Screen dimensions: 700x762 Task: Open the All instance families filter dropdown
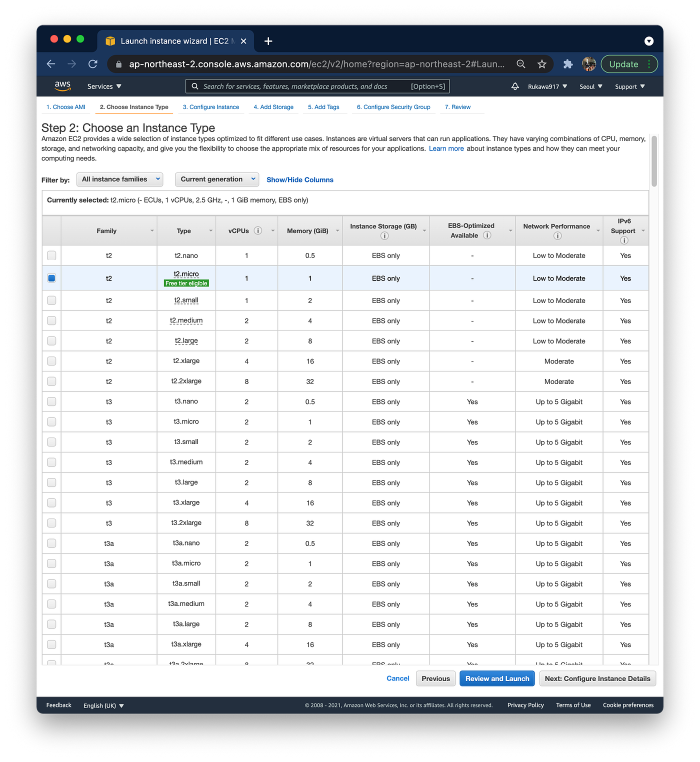pyautogui.click(x=120, y=179)
